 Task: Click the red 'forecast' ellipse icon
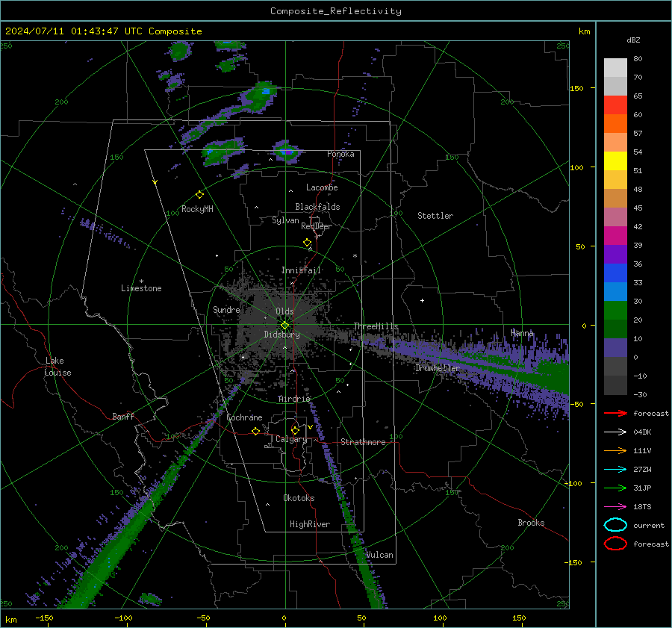[x=615, y=544]
